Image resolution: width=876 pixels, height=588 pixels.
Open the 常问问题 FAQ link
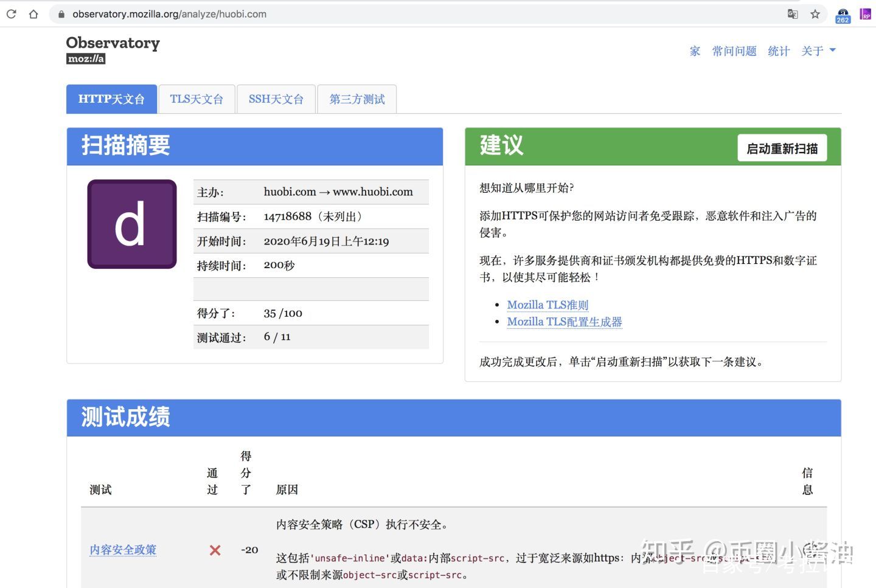click(734, 51)
